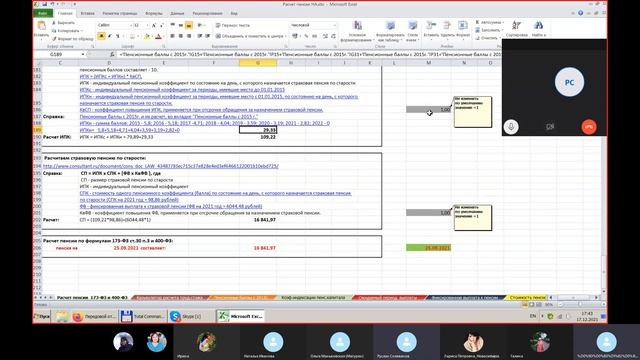This screenshot has width=640, height=360.
Task: Toggle underline formatting in the Font group
Action: 118,37
